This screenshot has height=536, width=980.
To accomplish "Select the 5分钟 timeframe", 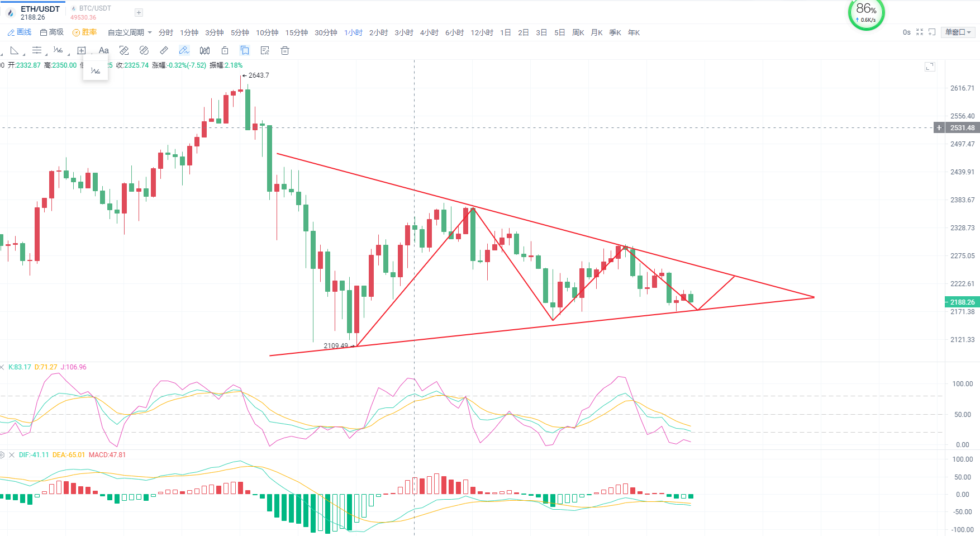I will pyautogui.click(x=240, y=32).
